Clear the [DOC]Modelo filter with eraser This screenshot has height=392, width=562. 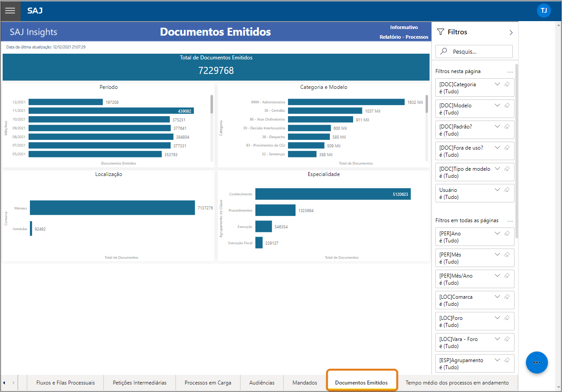point(507,105)
